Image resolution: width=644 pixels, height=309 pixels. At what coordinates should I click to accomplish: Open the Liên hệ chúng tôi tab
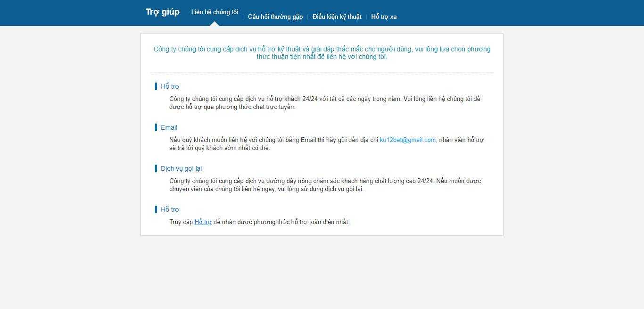(x=215, y=12)
